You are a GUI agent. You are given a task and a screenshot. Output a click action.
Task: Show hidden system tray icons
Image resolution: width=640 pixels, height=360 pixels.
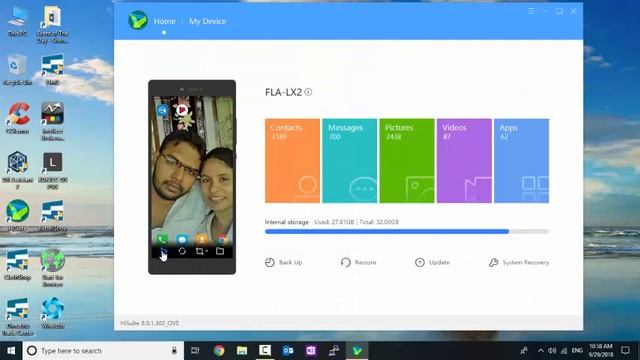click(x=541, y=351)
